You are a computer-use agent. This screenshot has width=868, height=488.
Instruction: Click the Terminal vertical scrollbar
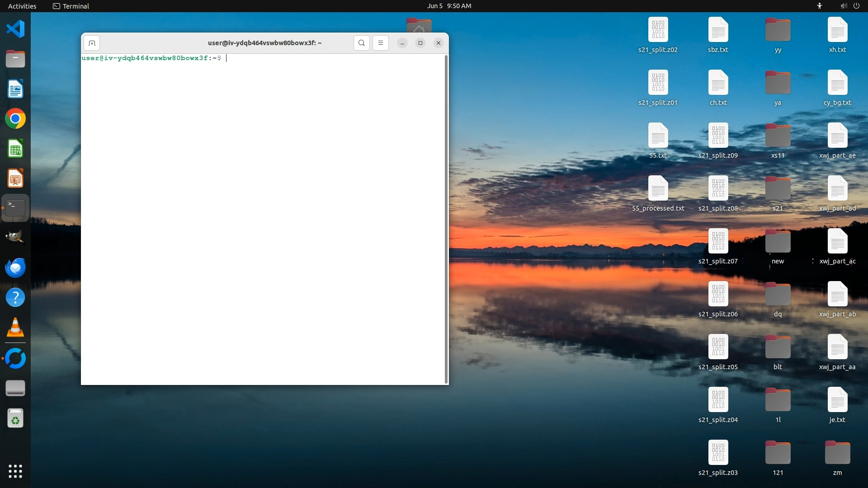pos(446,219)
